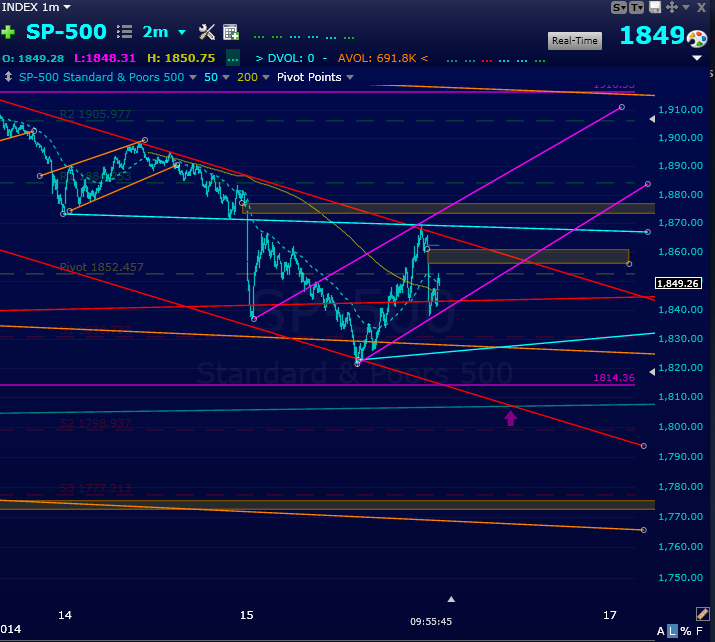Viewport: 715px width, 642px height.
Task: Click the green ellipsis box after H value
Action: (x=233, y=58)
